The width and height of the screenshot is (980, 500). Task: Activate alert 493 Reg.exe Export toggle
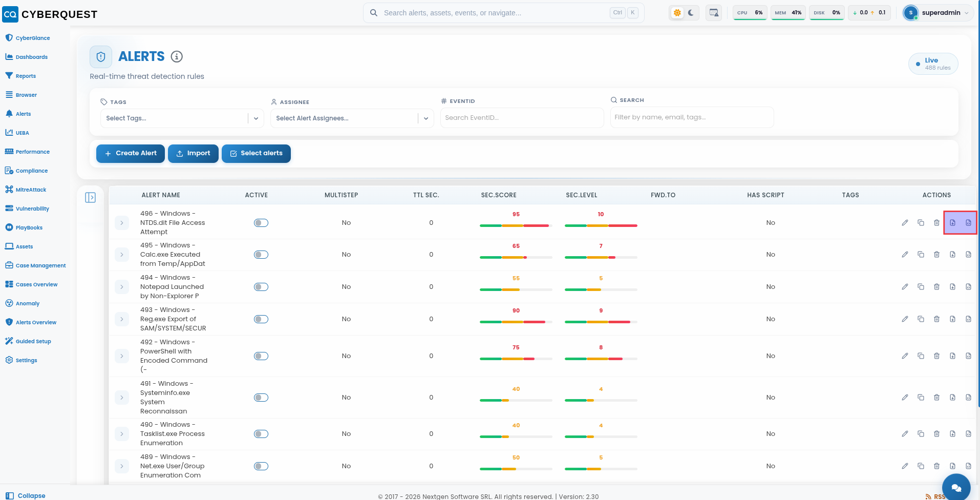(261, 319)
